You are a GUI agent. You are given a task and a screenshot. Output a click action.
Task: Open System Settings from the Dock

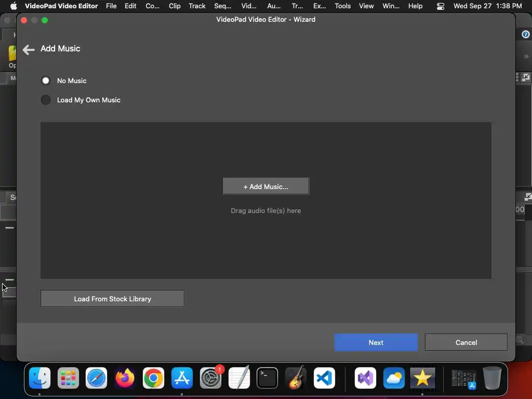coord(210,378)
